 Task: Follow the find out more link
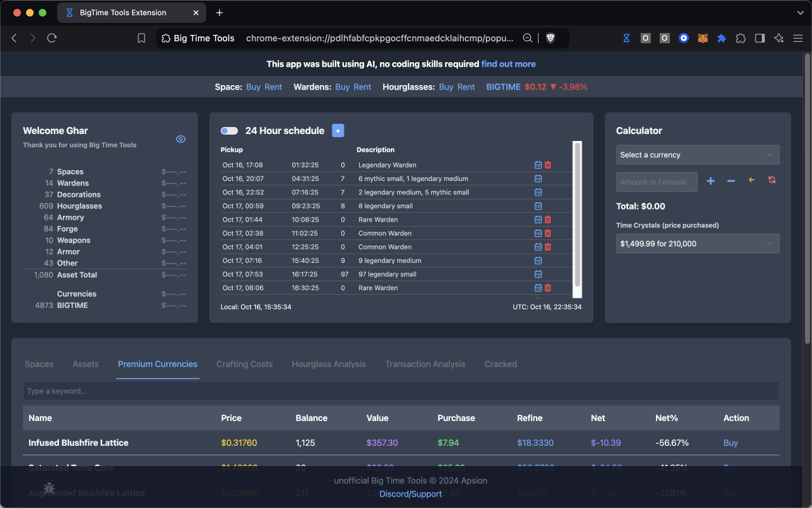508,64
